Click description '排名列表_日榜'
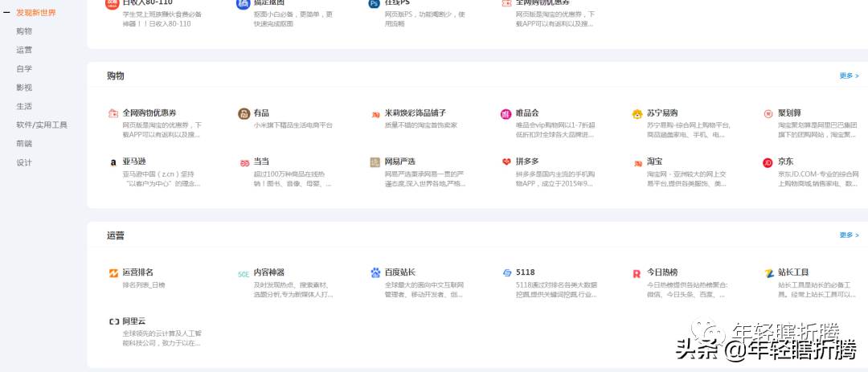Screen dimensions: 868x372 tap(143, 285)
